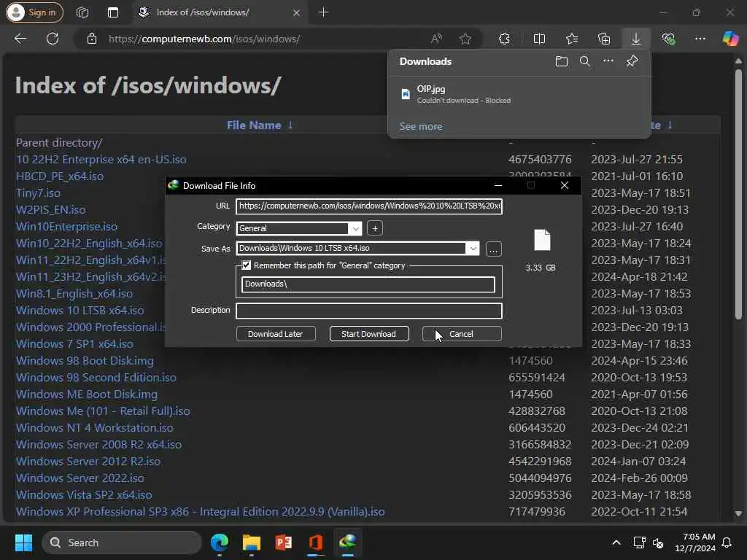Open HBCD_PE_x64.iso link
The height and width of the screenshot is (560, 747).
(x=60, y=176)
